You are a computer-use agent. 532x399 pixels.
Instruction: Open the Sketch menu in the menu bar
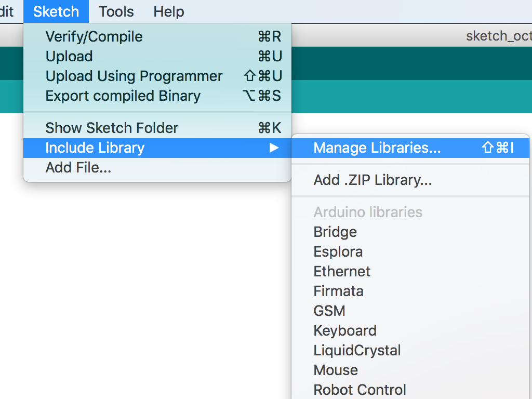[56, 11]
